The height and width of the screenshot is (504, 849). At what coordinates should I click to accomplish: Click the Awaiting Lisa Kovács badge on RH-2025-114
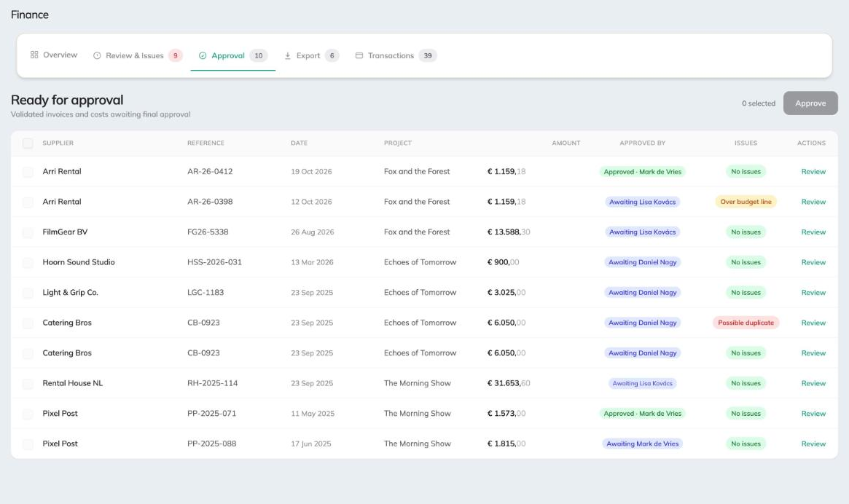[642, 383]
